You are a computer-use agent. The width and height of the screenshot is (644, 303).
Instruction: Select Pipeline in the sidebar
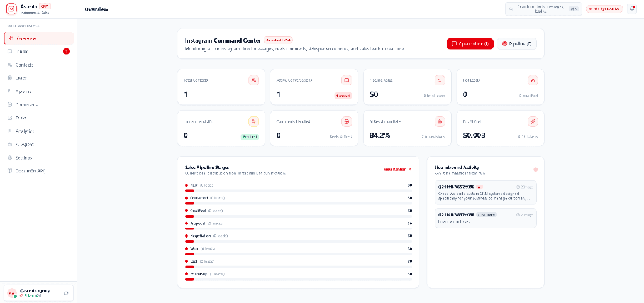tap(38, 91)
